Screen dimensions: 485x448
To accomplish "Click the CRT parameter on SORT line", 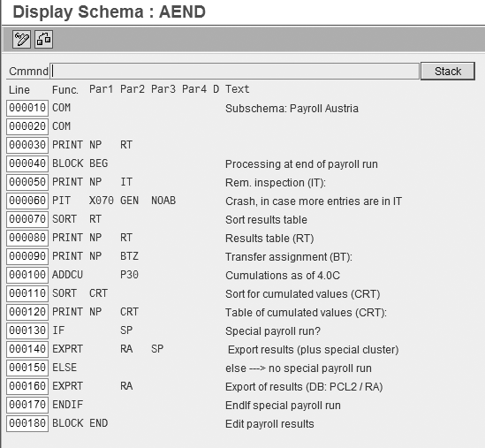I will [x=98, y=293].
